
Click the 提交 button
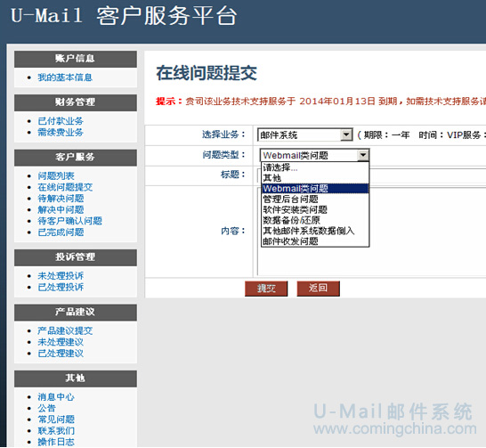(266, 289)
